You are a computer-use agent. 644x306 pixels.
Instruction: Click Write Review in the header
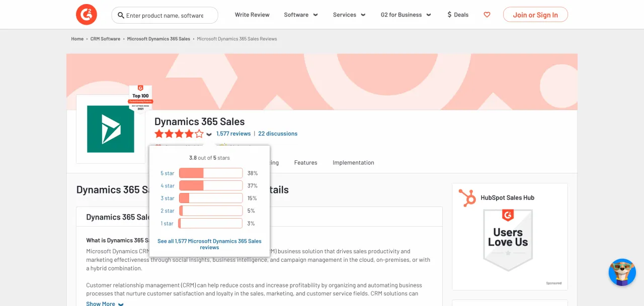[x=252, y=15]
